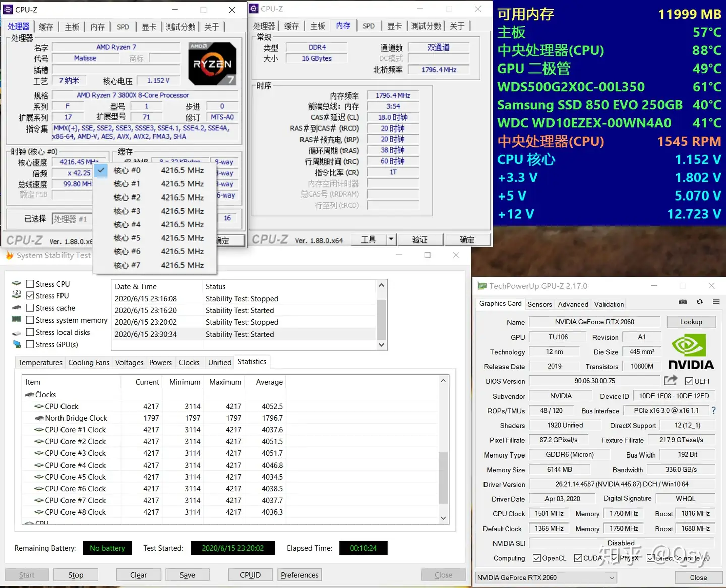Toggle the UEFI checkbox in GPU-Z
The height and width of the screenshot is (588, 726).
point(689,381)
